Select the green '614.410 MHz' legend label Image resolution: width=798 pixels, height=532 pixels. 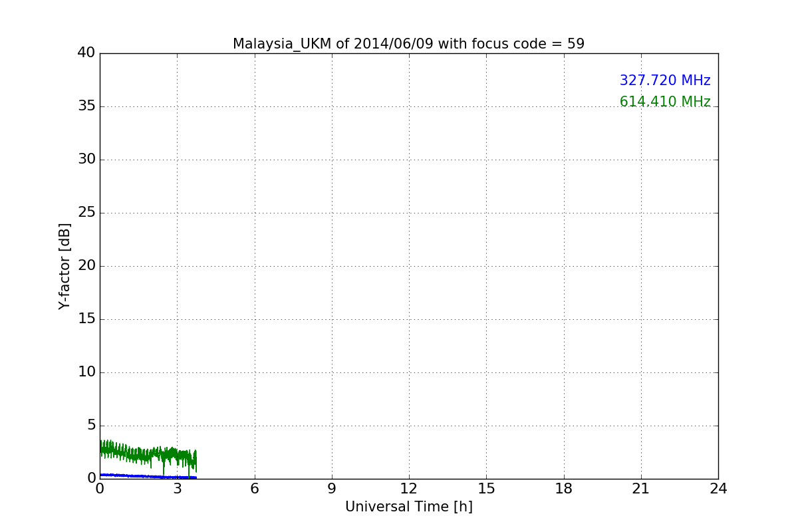[665, 102]
